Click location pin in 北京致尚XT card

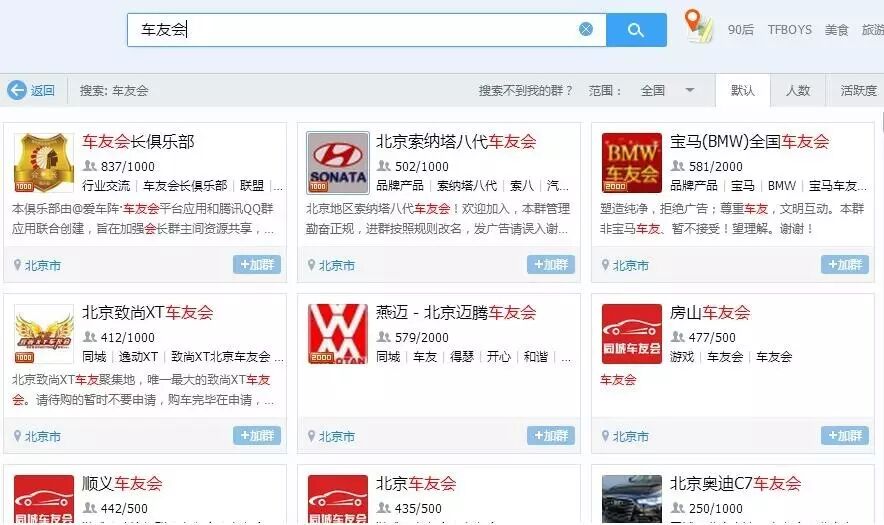[17, 436]
